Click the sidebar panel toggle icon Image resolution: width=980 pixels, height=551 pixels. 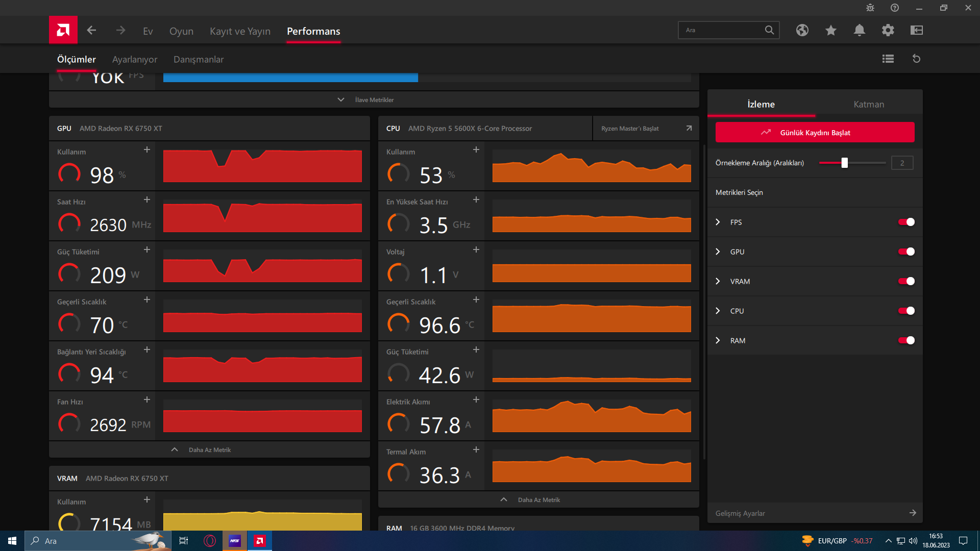coord(916,30)
